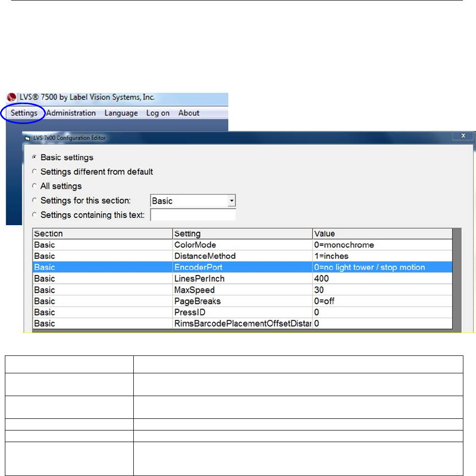Select the PageBreaks setting row
Screen dimensions: 476x476
tap(242, 301)
